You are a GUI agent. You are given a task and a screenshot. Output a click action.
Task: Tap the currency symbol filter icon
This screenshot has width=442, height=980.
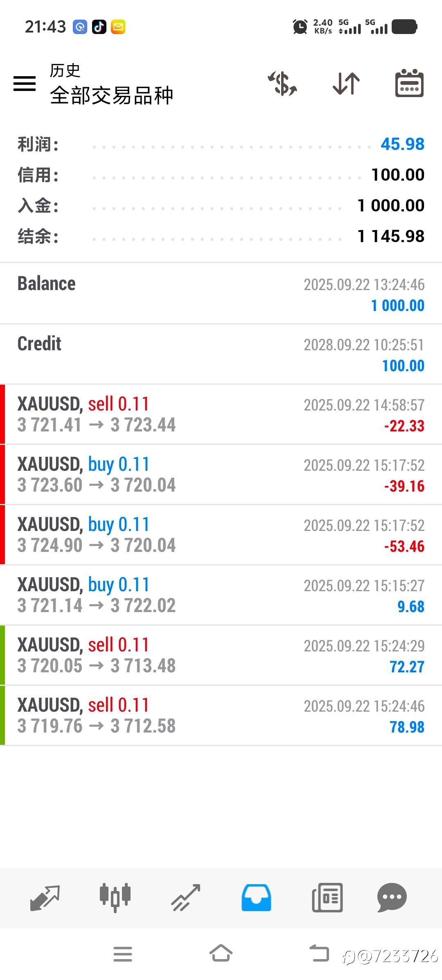(x=282, y=84)
